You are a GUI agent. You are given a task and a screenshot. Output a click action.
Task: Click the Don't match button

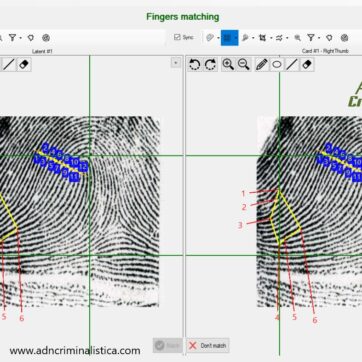[207, 345]
